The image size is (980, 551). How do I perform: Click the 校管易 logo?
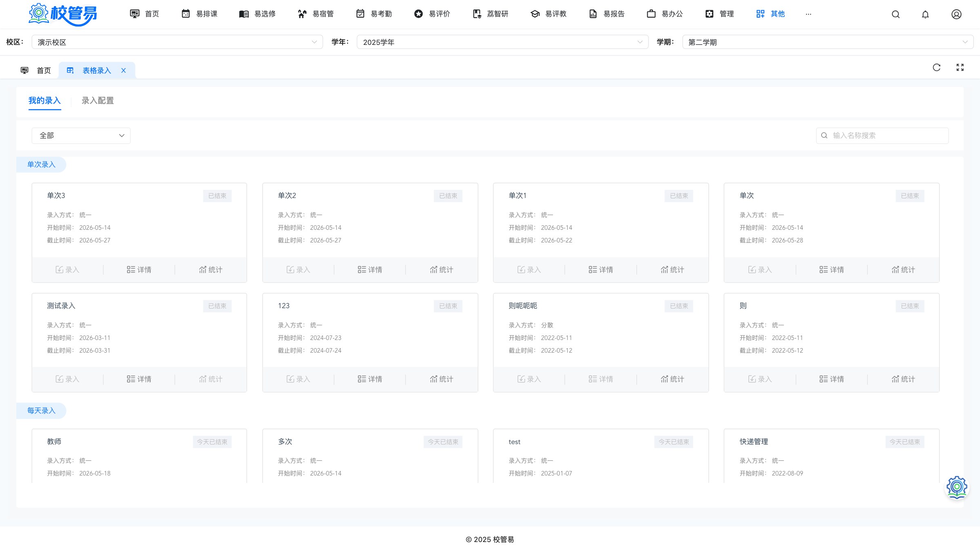[x=63, y=14]
